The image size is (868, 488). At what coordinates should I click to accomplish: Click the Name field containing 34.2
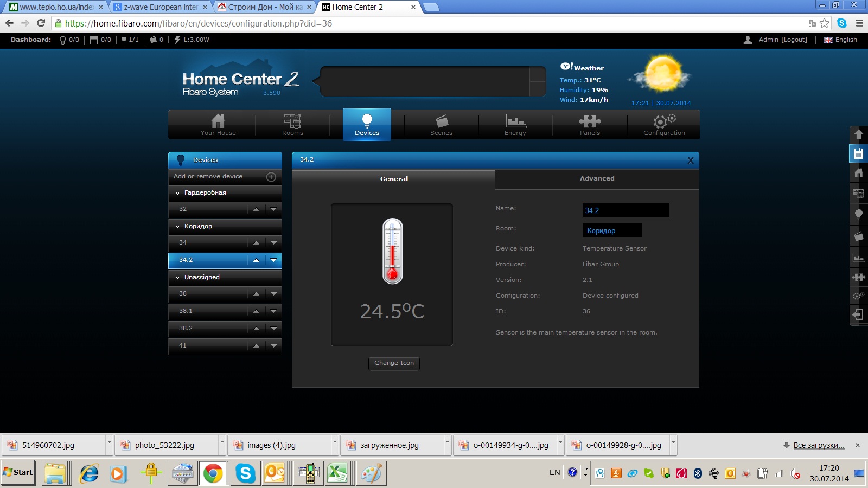click(x=626, y=210)
